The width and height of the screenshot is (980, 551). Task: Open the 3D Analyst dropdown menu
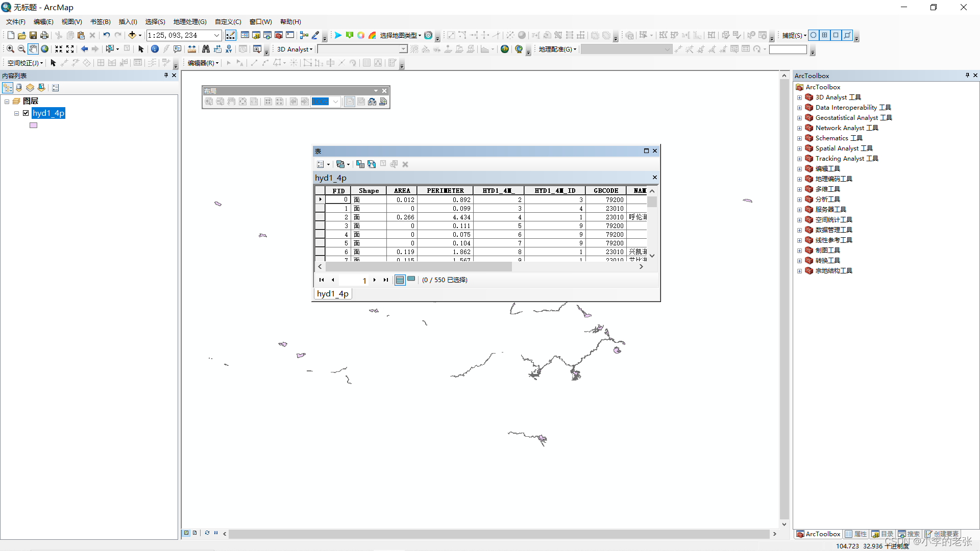(x=295, y=49)
